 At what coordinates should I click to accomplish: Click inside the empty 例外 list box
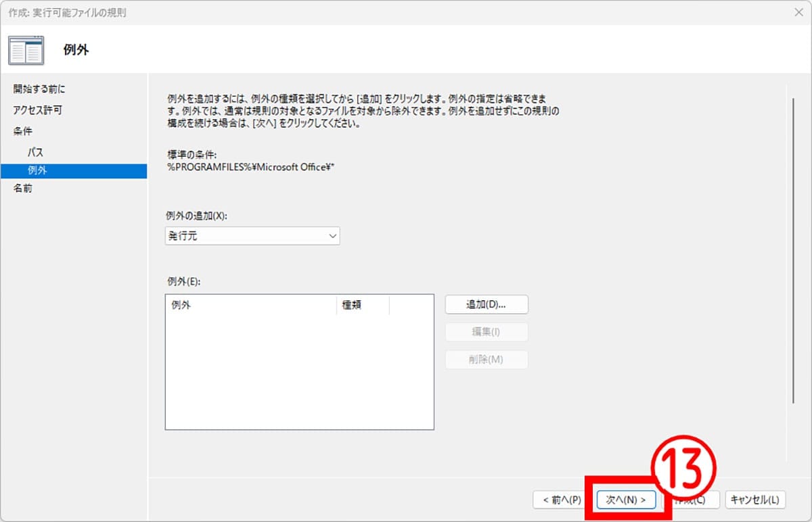click(299, 372)
